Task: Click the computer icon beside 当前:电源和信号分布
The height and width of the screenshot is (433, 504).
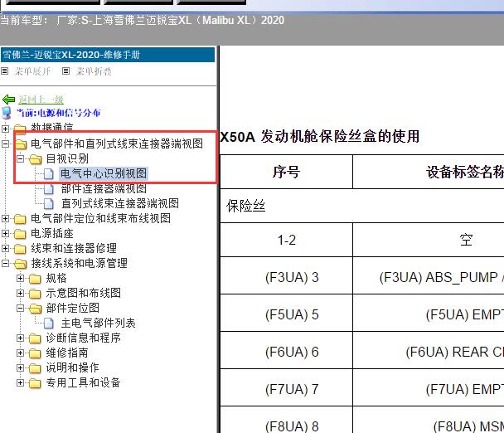Action: click(x=7, y=114)
